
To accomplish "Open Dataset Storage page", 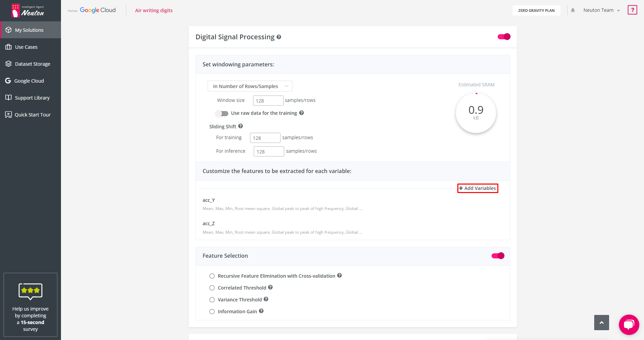I will click(x=30, y=64).
